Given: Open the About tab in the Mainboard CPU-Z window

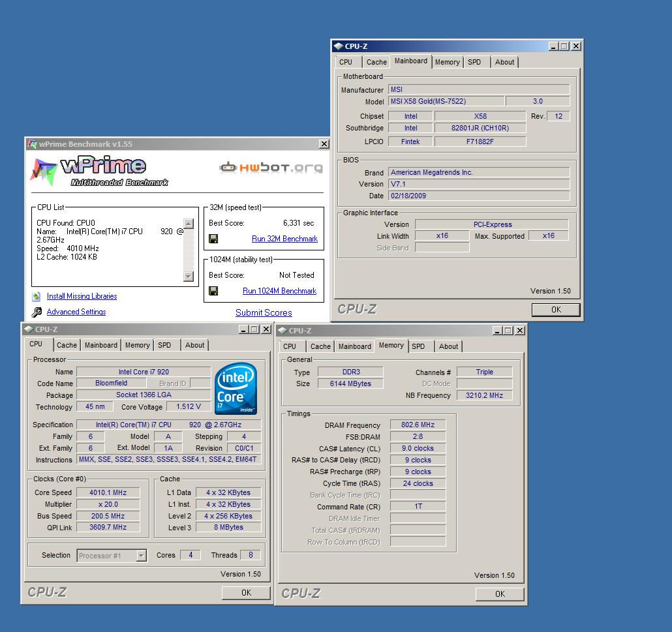Looking at the screenshot, I should [504, 62].
